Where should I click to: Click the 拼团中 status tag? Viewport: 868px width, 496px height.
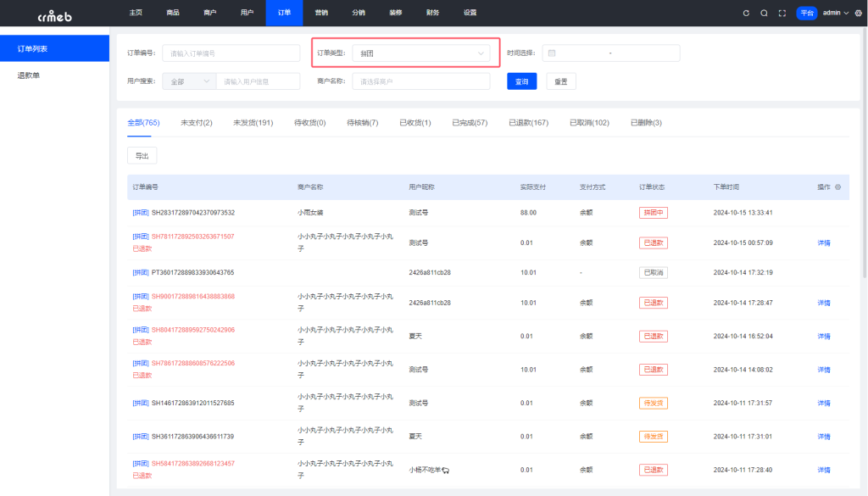tap(654, 213)
